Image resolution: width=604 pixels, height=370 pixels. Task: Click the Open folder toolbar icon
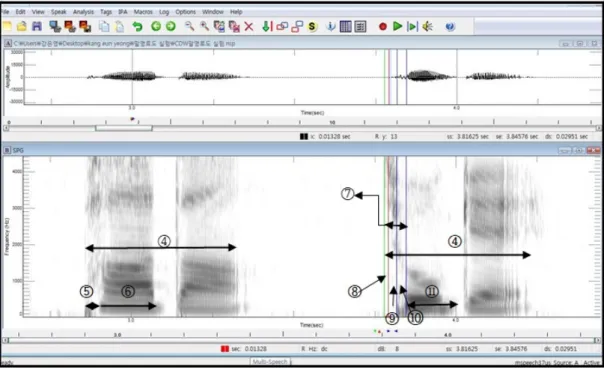[x=22, y=26]
